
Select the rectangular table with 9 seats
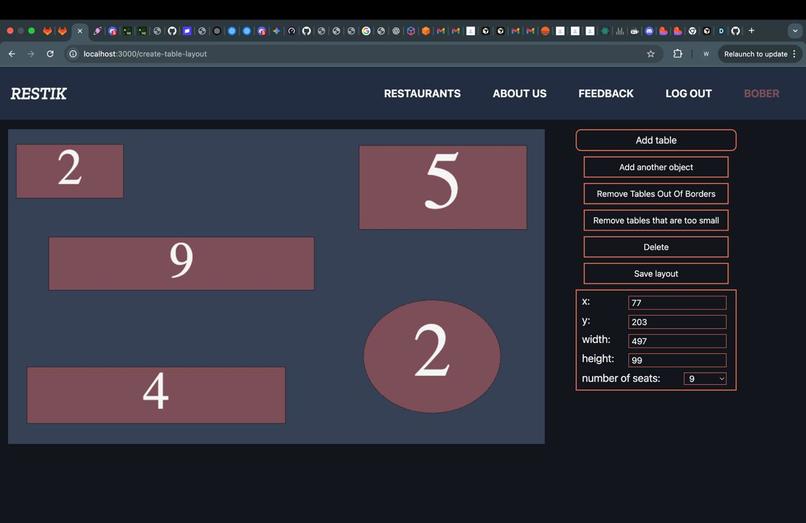click(181, 263)
